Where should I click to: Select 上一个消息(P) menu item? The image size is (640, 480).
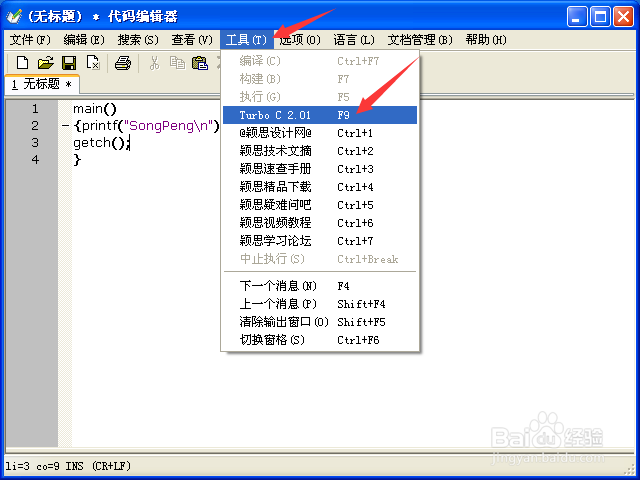click(320, 304)
